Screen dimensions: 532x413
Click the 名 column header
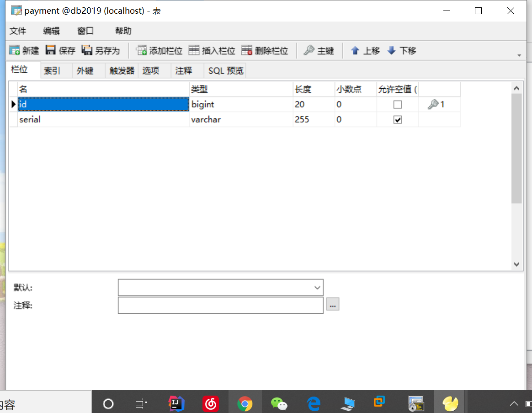point(103,89)
